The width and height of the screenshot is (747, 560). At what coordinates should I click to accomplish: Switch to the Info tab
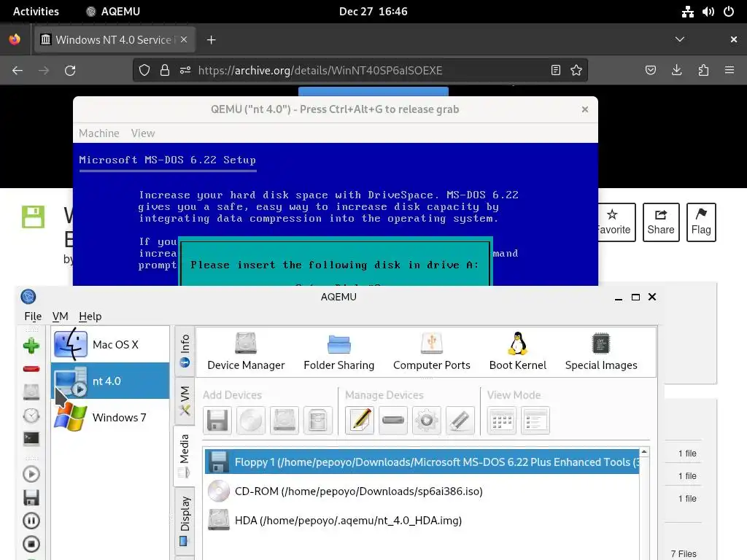coord(185,351)
